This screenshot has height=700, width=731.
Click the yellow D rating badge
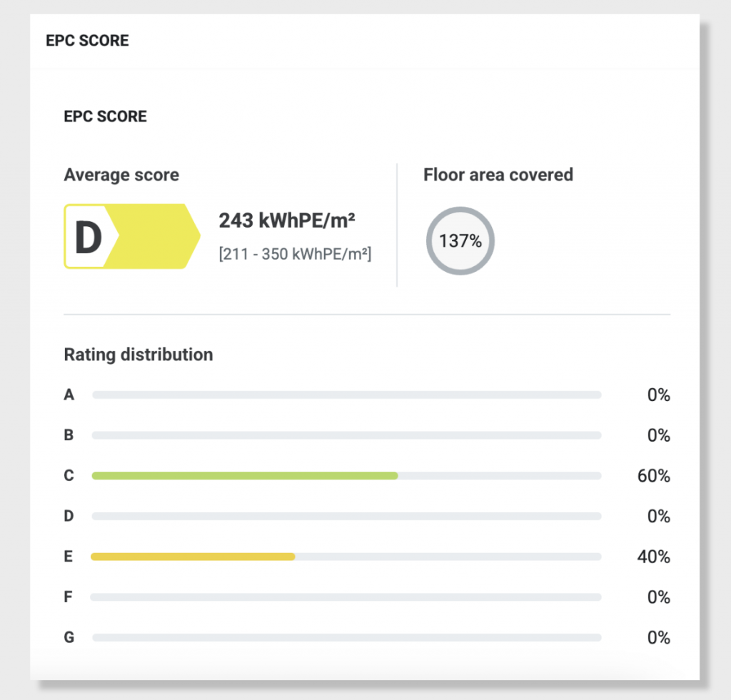pos(132,236)
